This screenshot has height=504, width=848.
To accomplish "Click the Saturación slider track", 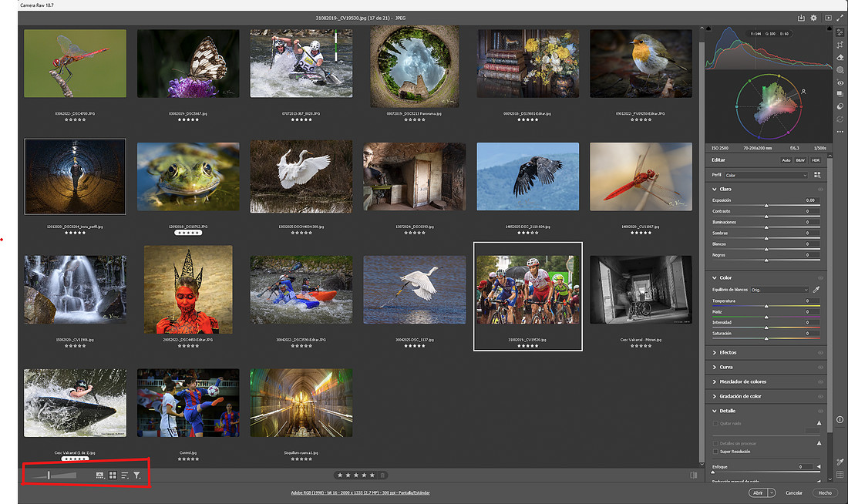I will pos(766,338).
